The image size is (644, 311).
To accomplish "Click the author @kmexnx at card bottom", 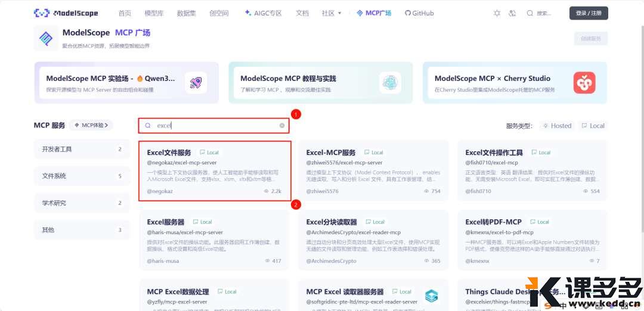I will tap(478, 261).
